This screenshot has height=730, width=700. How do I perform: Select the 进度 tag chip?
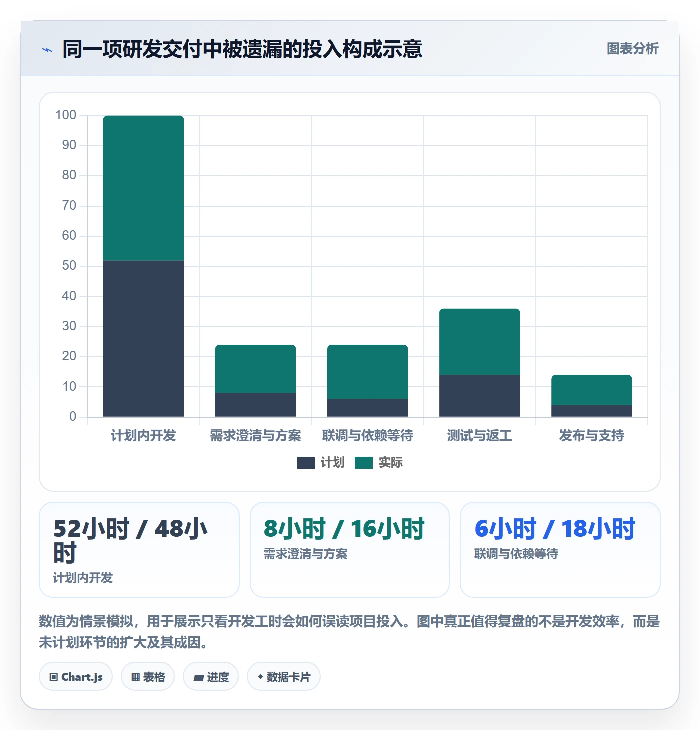[211, 677]
